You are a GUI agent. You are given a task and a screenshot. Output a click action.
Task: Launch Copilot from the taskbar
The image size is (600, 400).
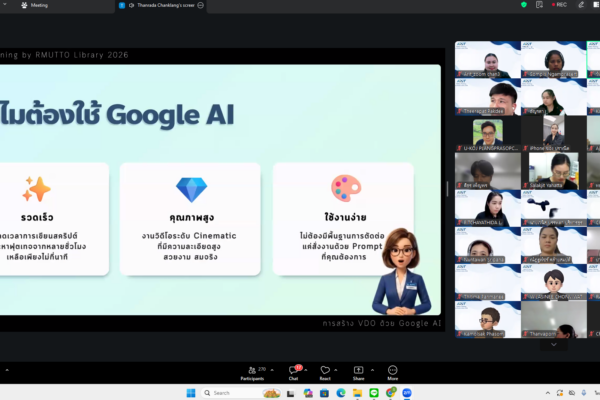point(308,393)
